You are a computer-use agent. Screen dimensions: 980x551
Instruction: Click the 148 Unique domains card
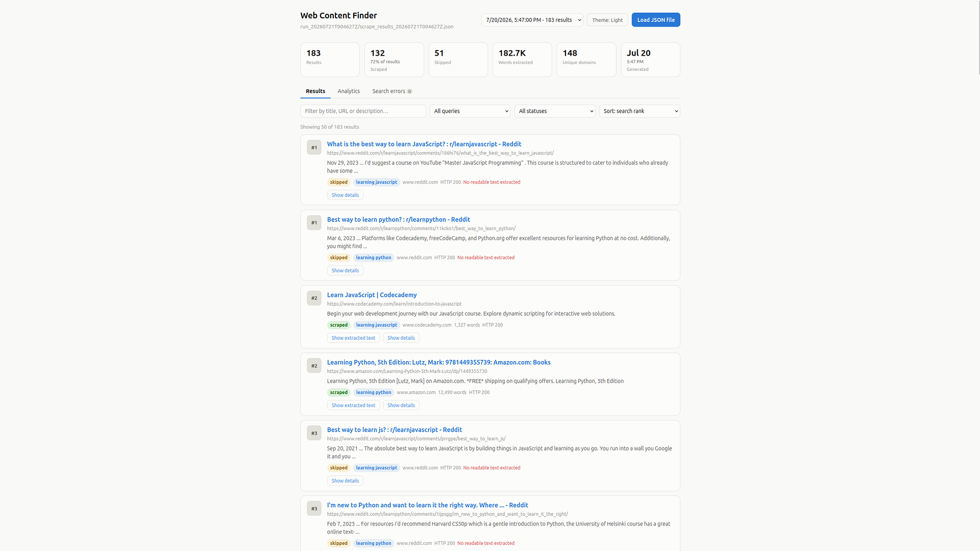click(586, 60)
